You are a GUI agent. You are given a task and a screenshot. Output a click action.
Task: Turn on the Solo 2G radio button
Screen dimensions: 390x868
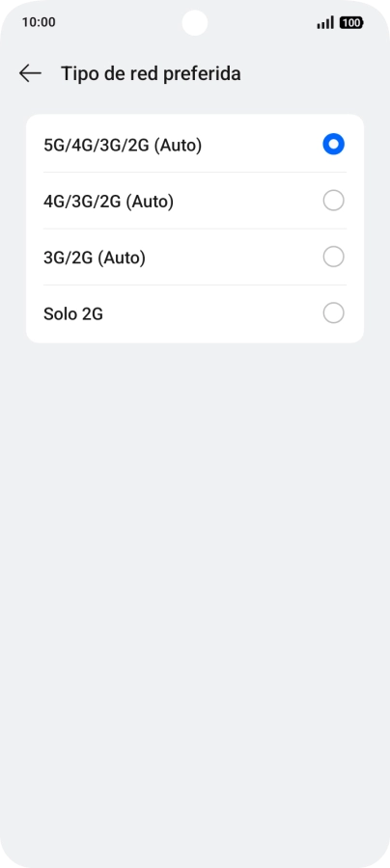click(333, 313)
